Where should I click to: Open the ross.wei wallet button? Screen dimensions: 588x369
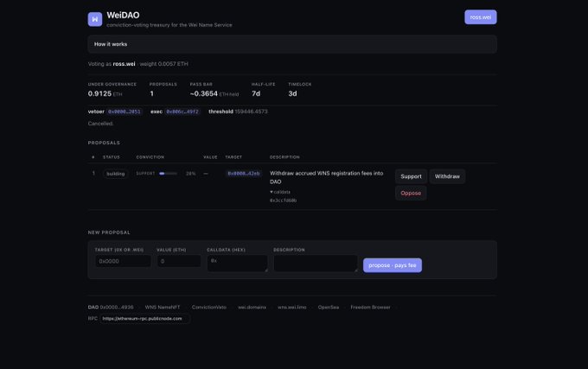481,17
